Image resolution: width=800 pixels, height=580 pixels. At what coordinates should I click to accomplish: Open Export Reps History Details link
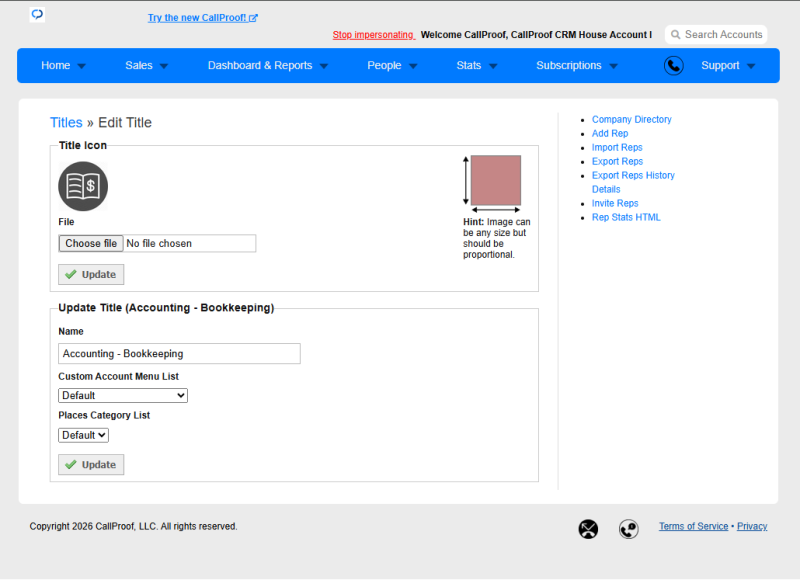[633, 182]
